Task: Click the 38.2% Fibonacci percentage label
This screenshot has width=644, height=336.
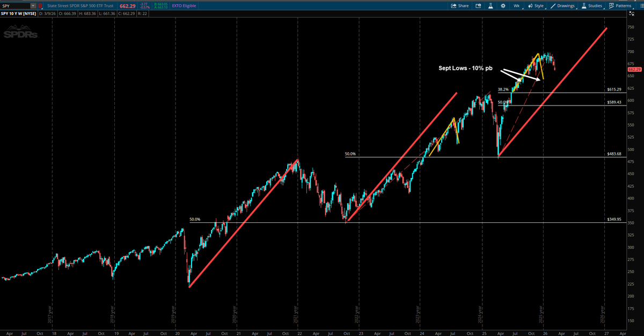Action: click(x=503, y=89)
